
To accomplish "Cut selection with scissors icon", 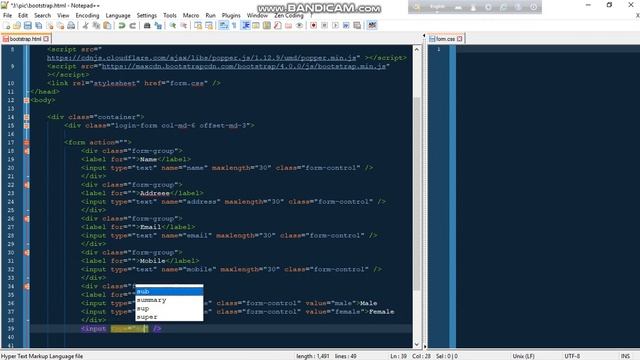I will click(85, 25).
